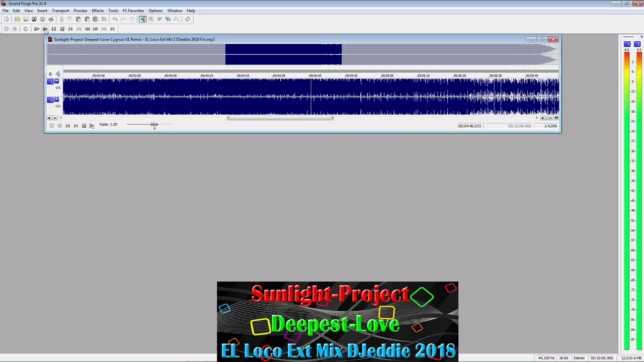Screen dimensions: 644x362
Task: Click data window Play button
Action: point(92,126)
